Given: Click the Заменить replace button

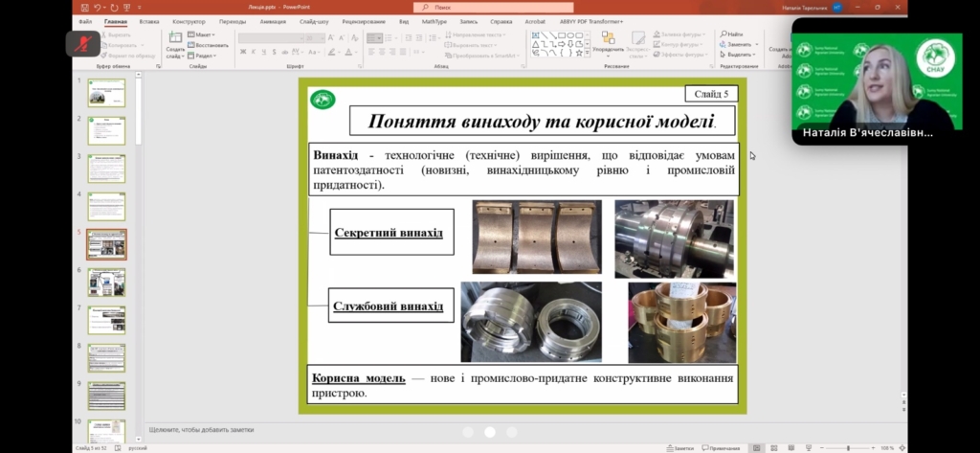Looking at the screenshot, I should coord(738,44).
